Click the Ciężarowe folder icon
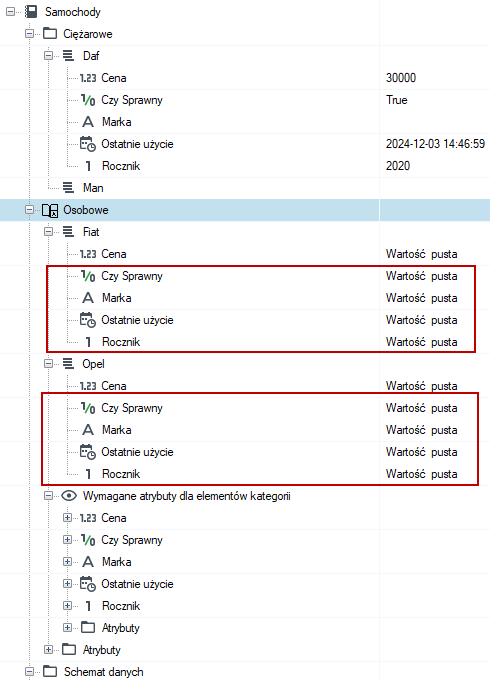This screenshot has width=490, height=681. pyautogui.click(x=50, y=33)
